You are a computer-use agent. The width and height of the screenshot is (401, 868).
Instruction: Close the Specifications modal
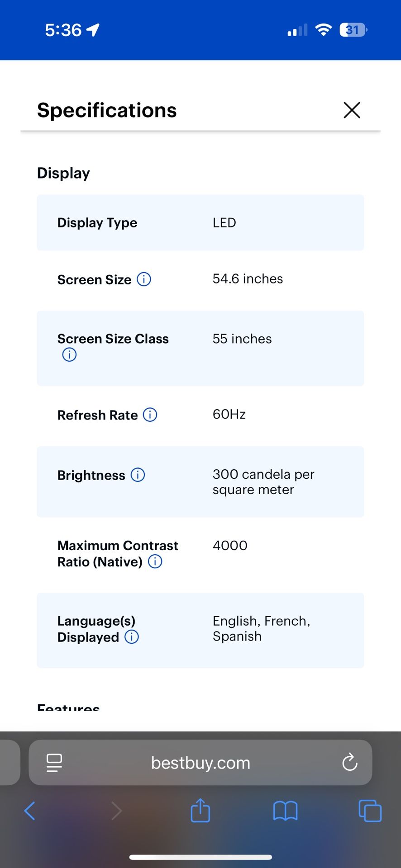click(x=352, y=110)
